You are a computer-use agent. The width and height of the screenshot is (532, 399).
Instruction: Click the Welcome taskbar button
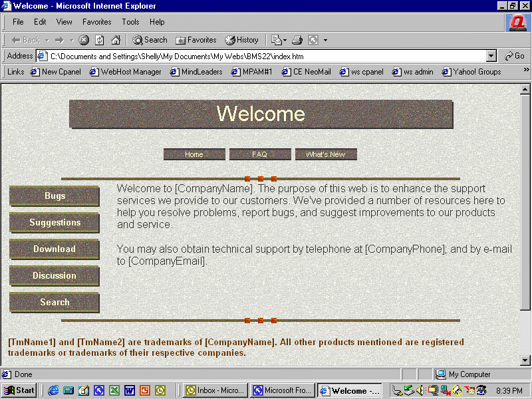click(x=350, y=390)
